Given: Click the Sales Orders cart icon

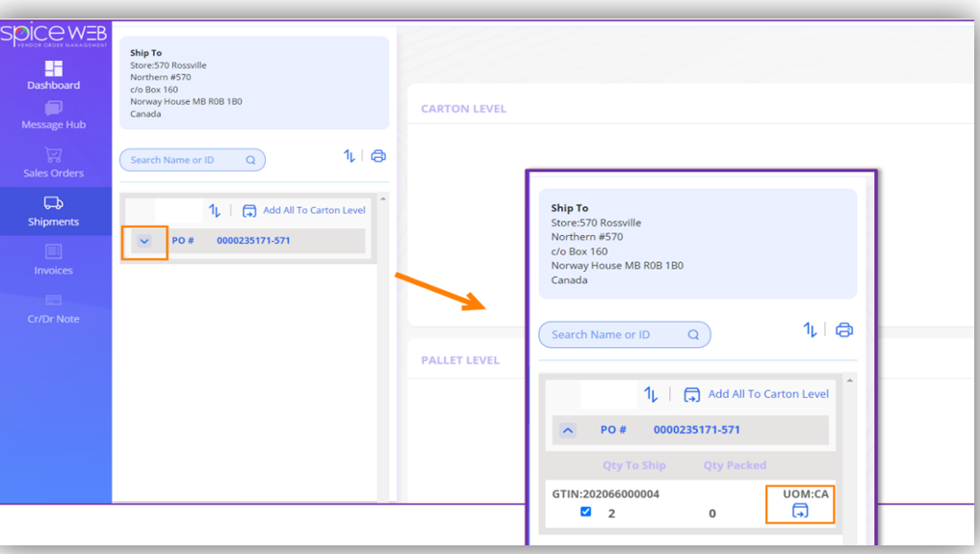Looking at the screenshot, I should [54, 154].
